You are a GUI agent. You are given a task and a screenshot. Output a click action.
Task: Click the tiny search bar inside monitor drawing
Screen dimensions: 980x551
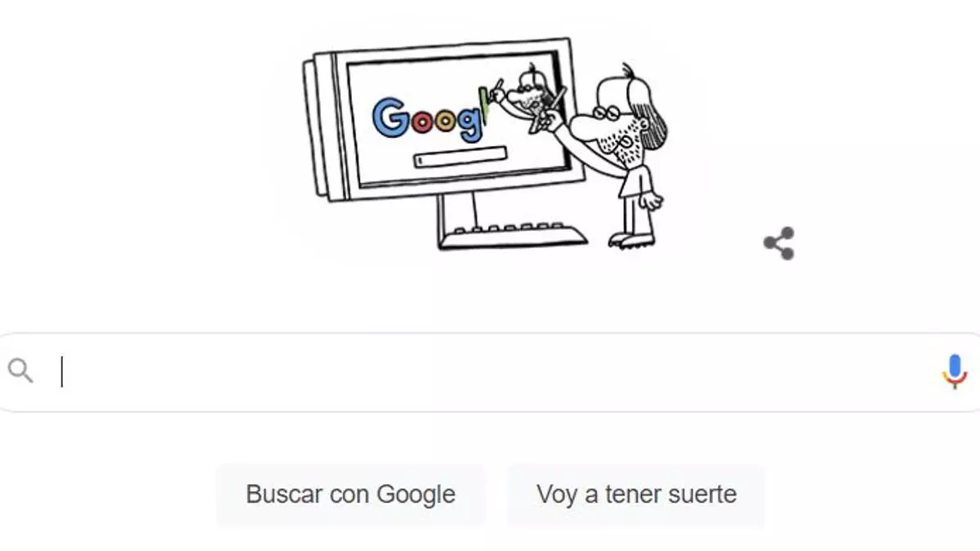[461, 157]
